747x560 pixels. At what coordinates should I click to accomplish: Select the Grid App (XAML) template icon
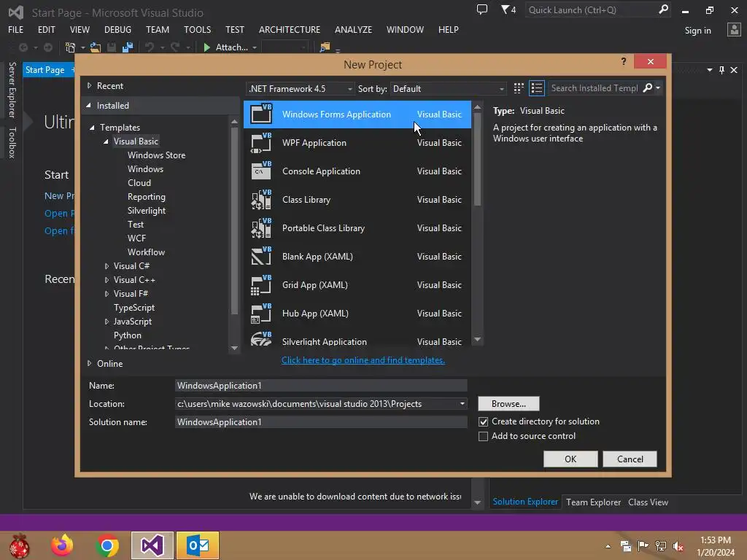(261, 285)
